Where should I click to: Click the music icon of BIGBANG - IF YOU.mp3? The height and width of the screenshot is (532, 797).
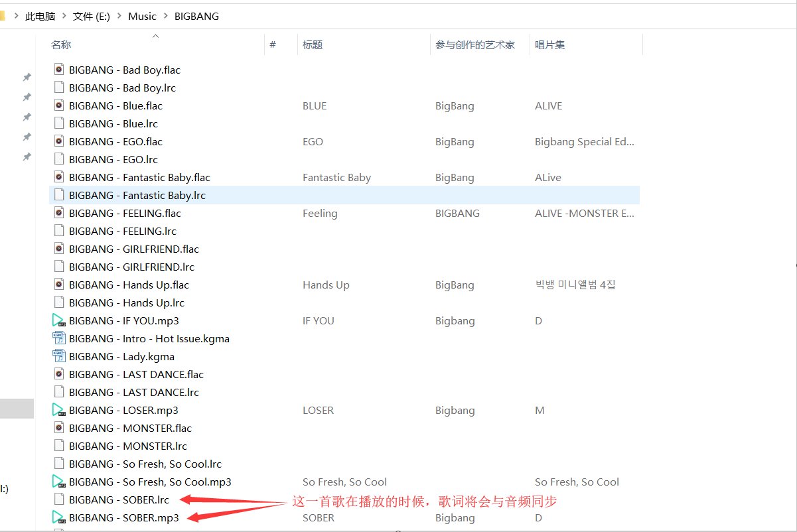click(x=58, y=320)
